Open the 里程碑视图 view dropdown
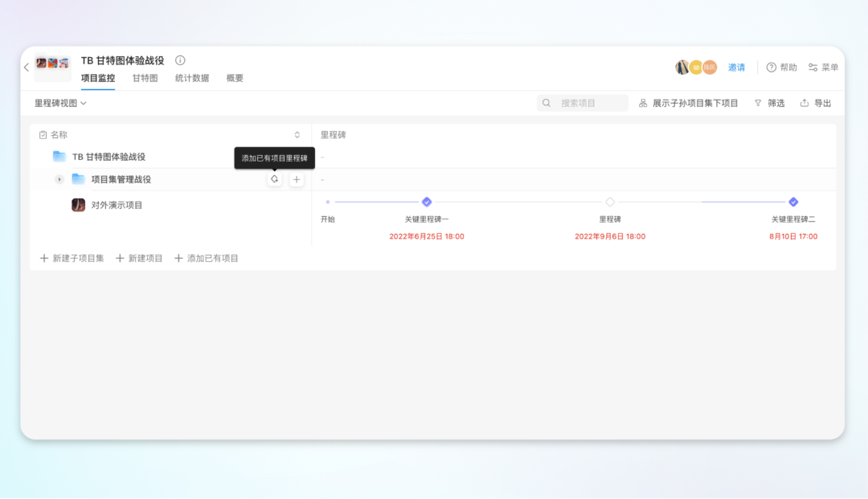868x499 pixels. 60,103
